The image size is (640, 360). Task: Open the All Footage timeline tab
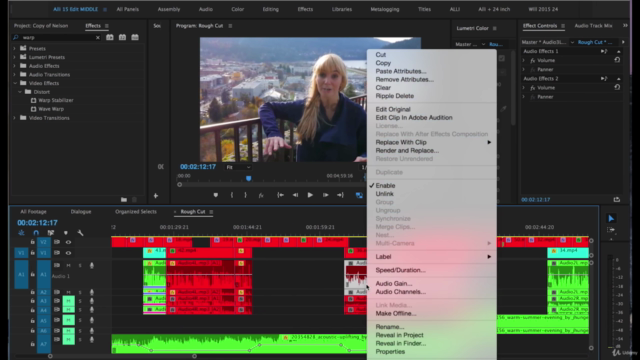pos(33,212)
